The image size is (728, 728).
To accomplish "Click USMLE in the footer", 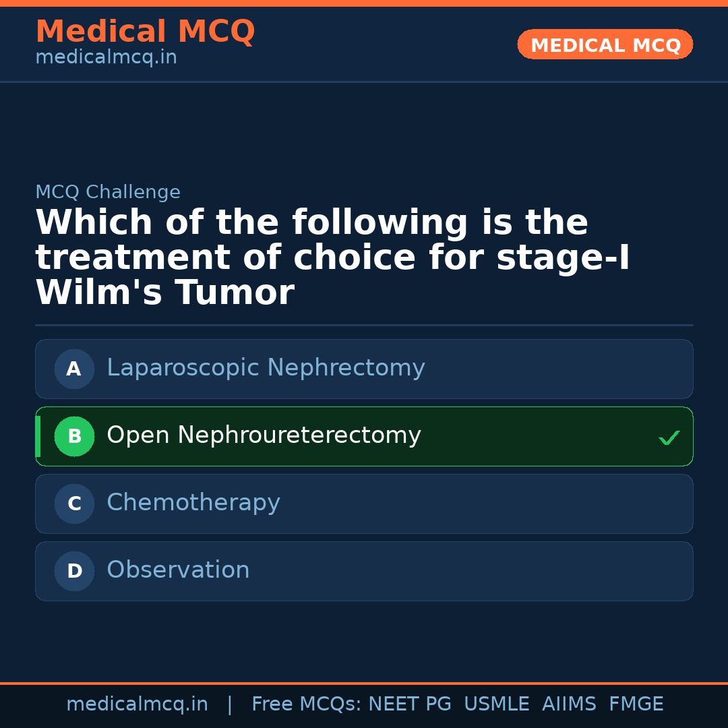I will tap(497, 704).
